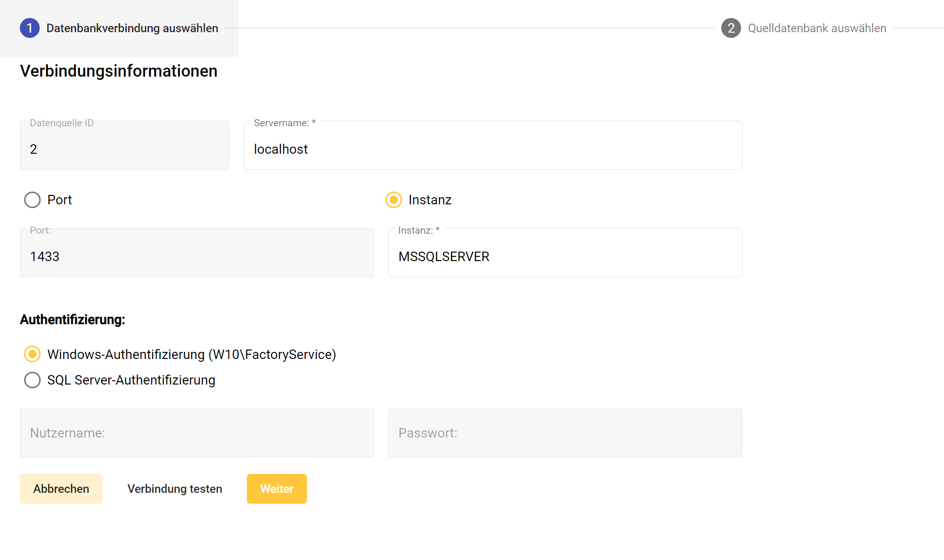Click the step 2 circle icon

pyautogui.click(x=731, y=28)
